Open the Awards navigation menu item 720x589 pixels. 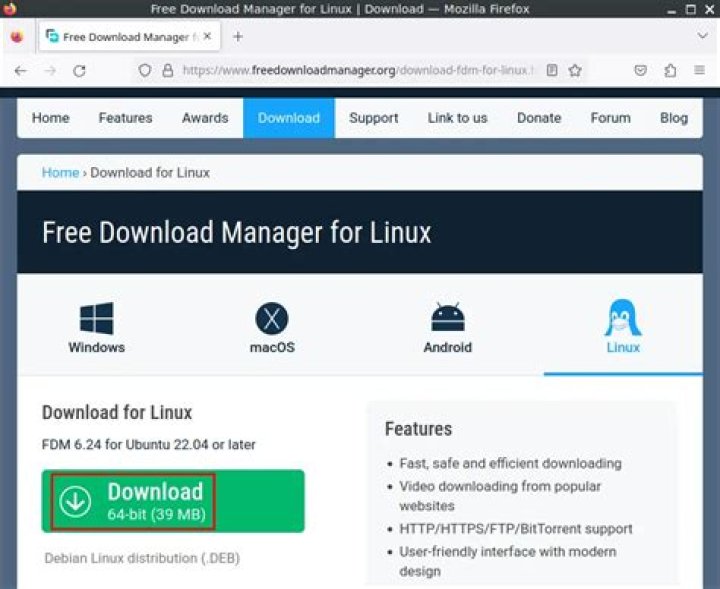click(x=205, y=118)
